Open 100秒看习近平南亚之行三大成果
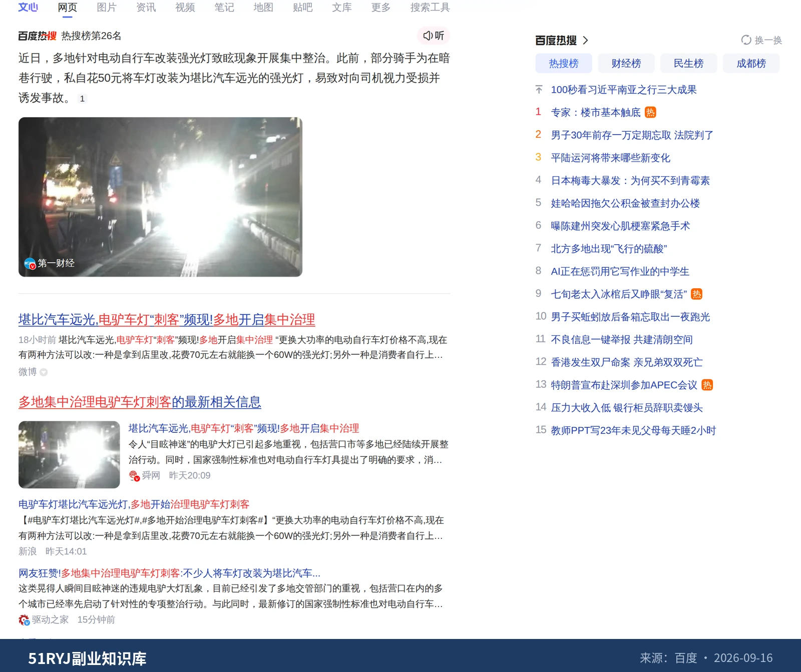801x672 pixels. click(624, 90)
